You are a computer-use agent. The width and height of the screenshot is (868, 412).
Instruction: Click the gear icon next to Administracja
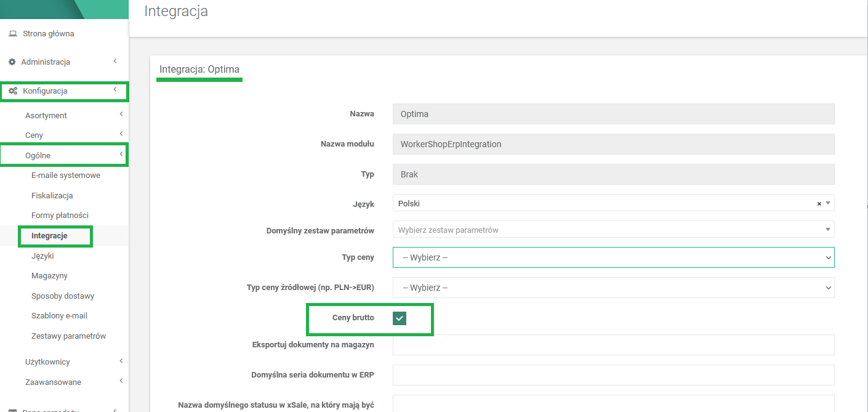12,62
